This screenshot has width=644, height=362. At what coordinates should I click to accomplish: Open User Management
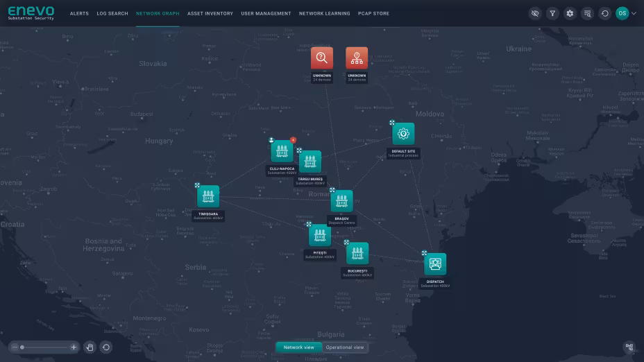(266, 14)
